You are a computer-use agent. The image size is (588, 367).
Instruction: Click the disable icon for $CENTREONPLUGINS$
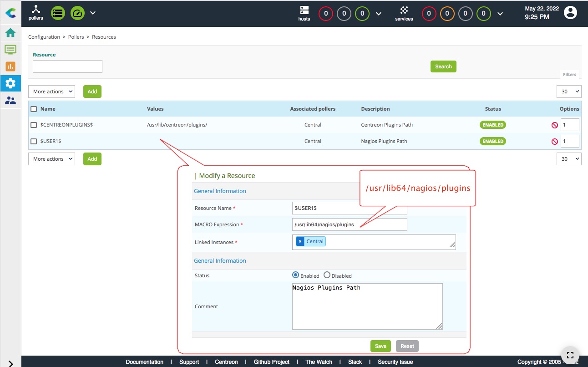pyautogui.click(x=554, y=125)
